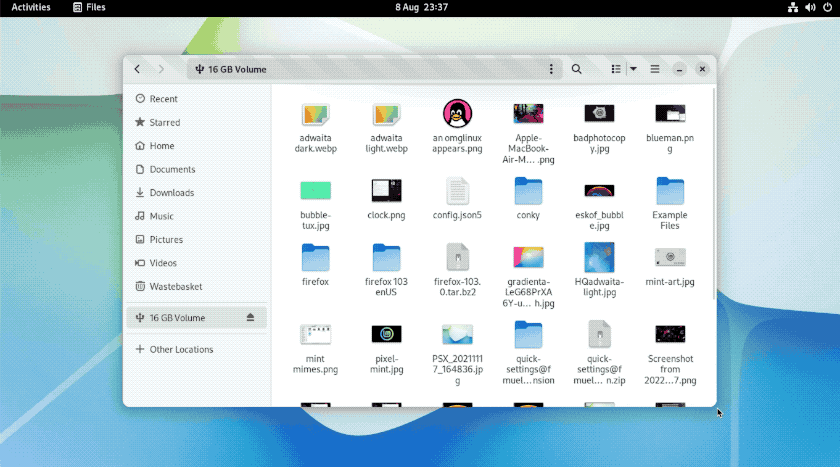840x467 pixels.
Task: Select the quick-settings extension folder
Action: pyautogui.click(x=528, y=353)
